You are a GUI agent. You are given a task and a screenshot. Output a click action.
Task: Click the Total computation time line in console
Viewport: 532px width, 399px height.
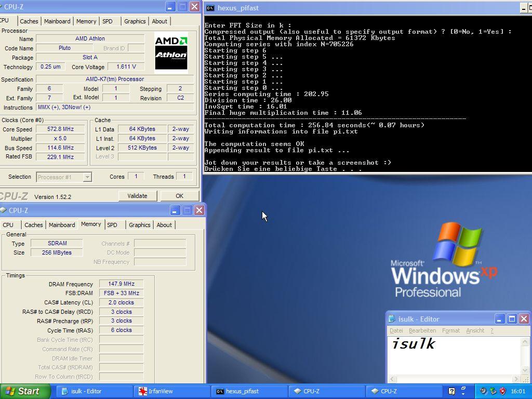click(x=314, y=125)
